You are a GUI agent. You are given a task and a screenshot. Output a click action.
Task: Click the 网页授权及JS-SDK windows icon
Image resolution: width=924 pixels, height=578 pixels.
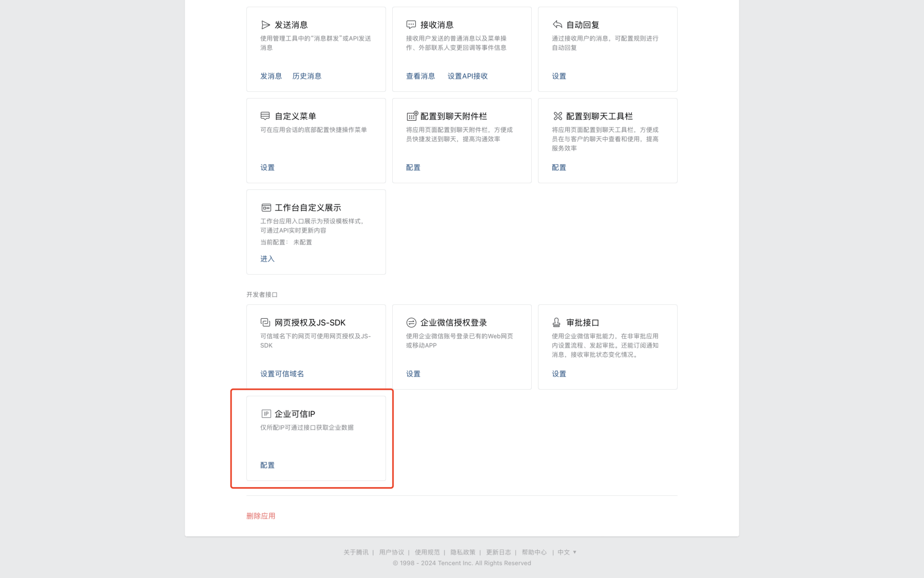265,322
